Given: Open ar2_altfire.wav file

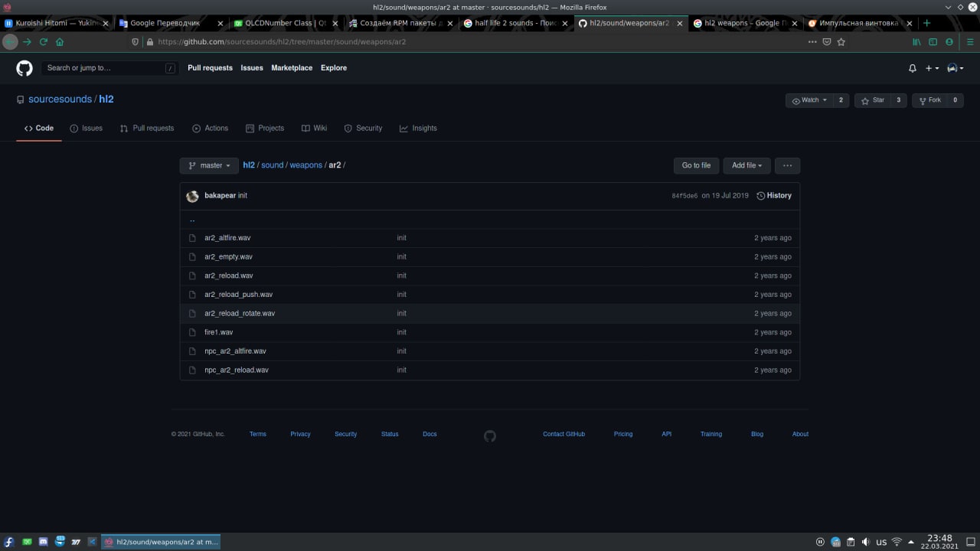Looking at the screenshot, I should click(x=227, y=238).
